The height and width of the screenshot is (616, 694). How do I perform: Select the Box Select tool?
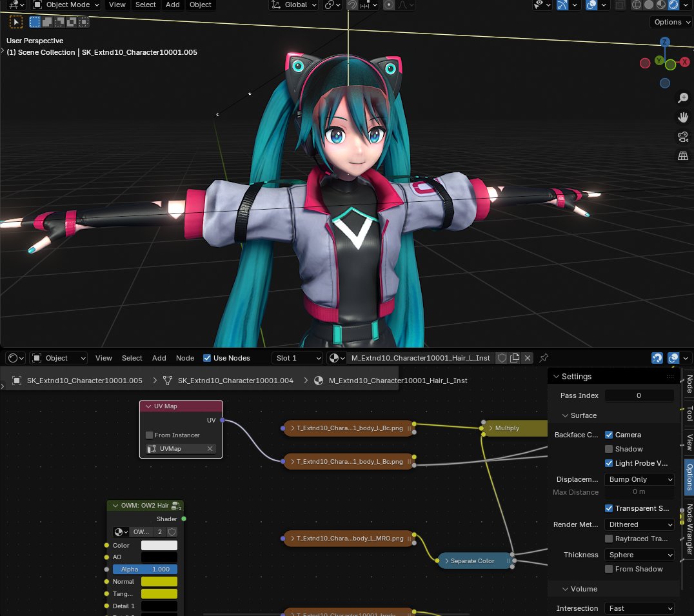34,21
